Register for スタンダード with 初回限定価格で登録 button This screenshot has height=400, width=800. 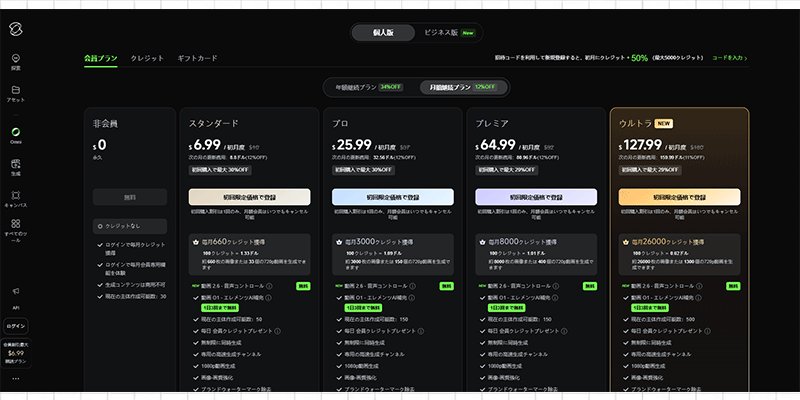(249, 197)
